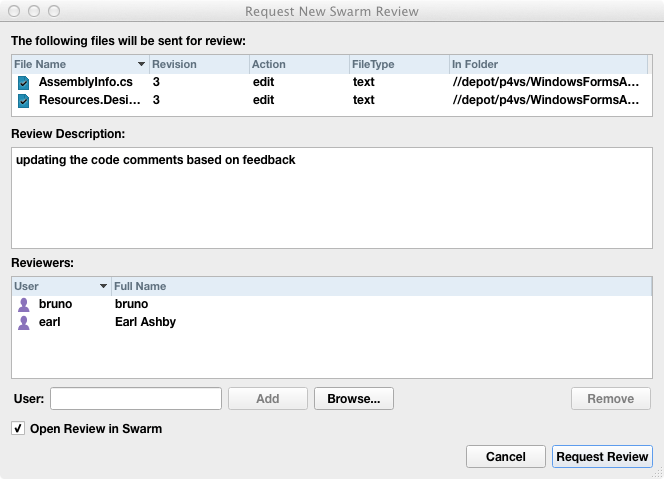This screenshot has height=479, width=664.
Task: Click the bruno full name cell
Action: coord(131,304)
